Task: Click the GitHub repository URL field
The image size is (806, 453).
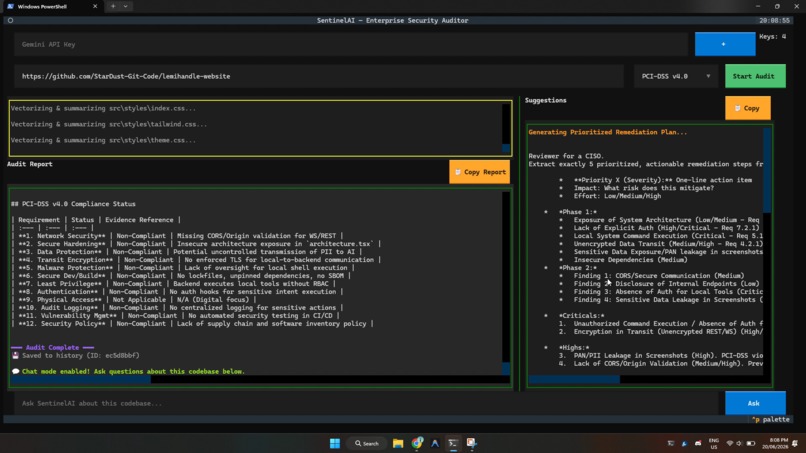Action: coord(319,76)
